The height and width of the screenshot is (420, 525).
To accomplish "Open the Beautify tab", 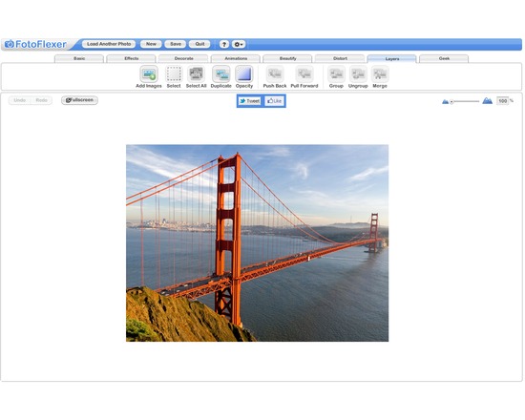I will pos(287,58).
